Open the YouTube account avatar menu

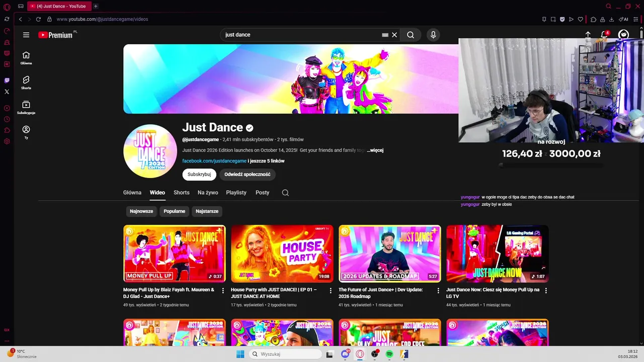623,35
